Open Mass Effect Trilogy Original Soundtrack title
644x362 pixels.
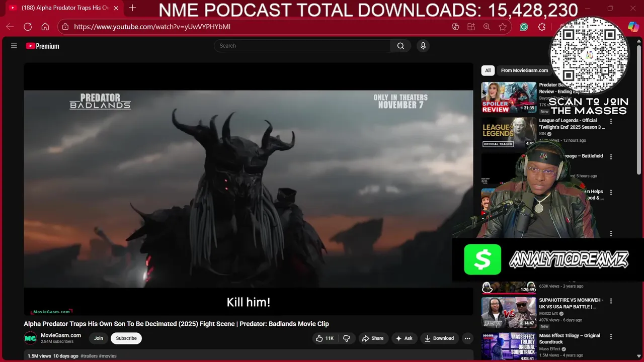coord(570,339)
